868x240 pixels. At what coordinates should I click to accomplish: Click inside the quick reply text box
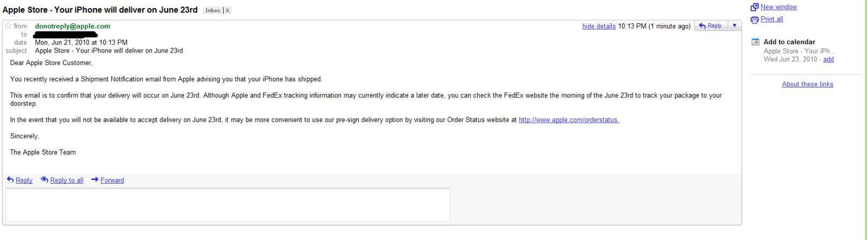[227, 205]
